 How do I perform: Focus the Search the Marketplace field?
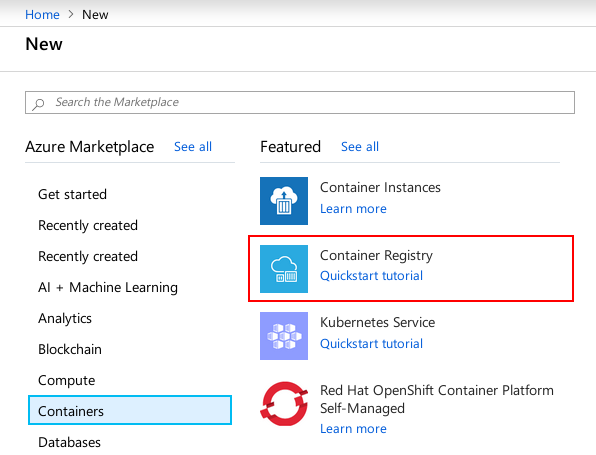click(x=300, y=102)
